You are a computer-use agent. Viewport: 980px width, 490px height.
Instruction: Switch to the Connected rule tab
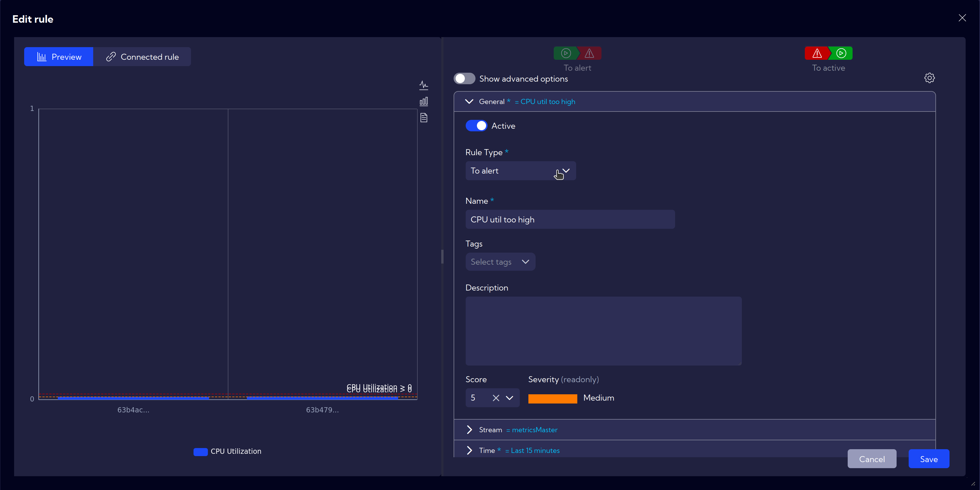142,57
